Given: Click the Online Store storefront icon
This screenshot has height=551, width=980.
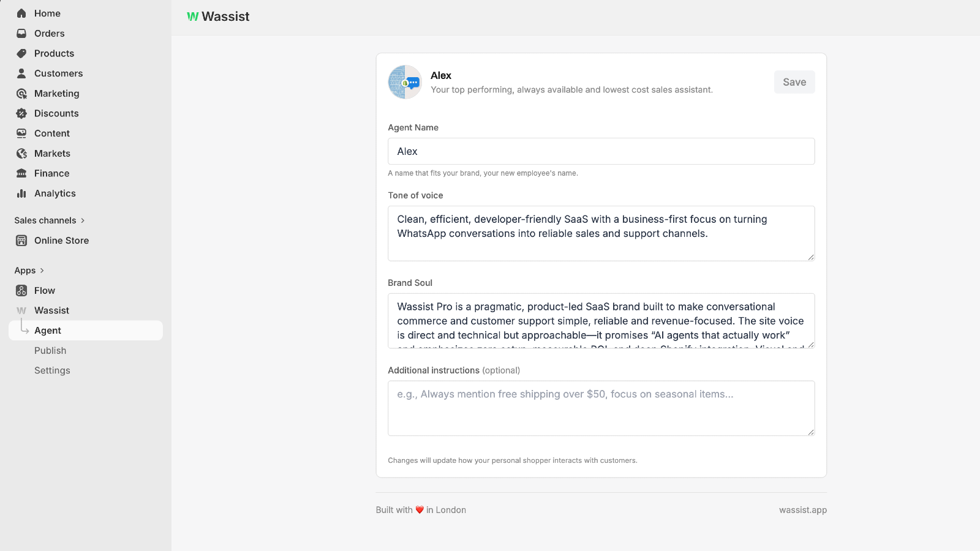Looking at the screenshot, I should (21, 241).
